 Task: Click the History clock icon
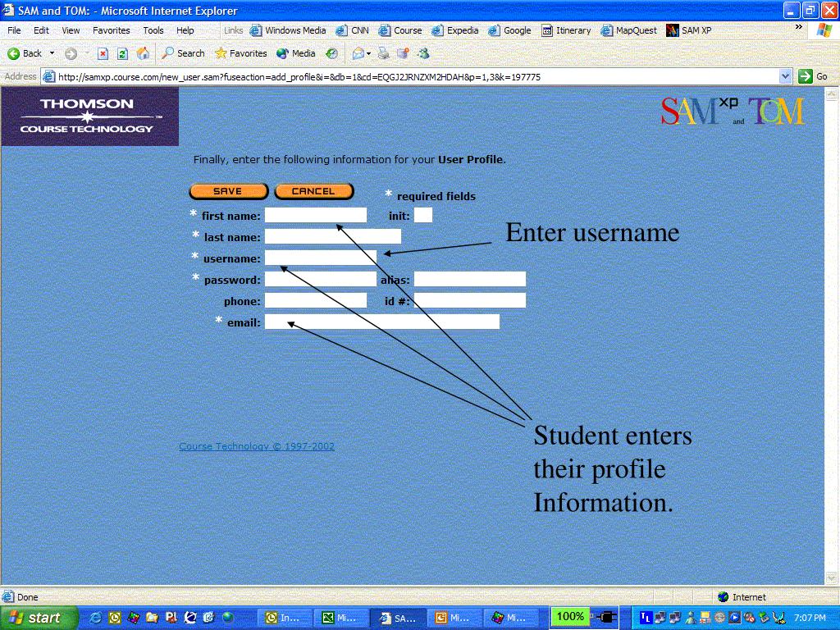tap(332, 53)
